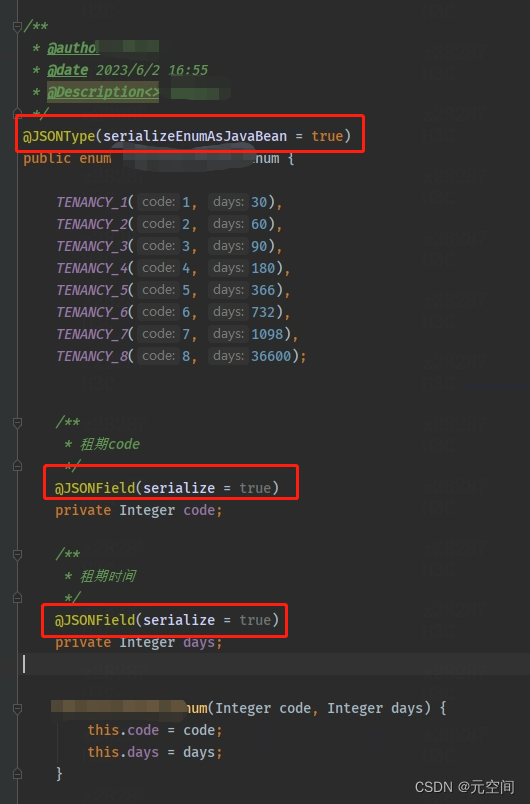Click the Integer code constructor parameter

[262, 709]
